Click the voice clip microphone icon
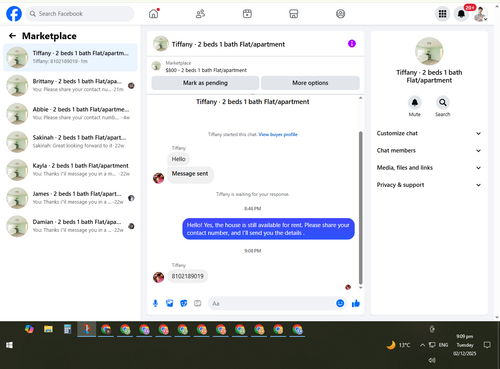The image size is (500, 369). coord(155,303)
